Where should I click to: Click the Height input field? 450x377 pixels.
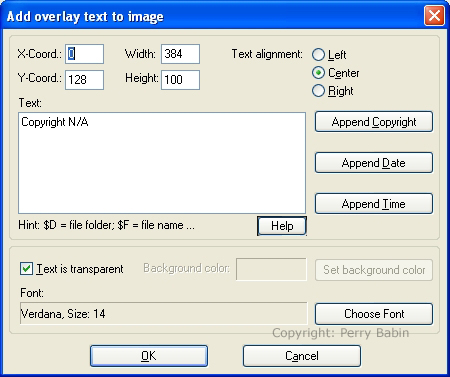tap(180, 80)
